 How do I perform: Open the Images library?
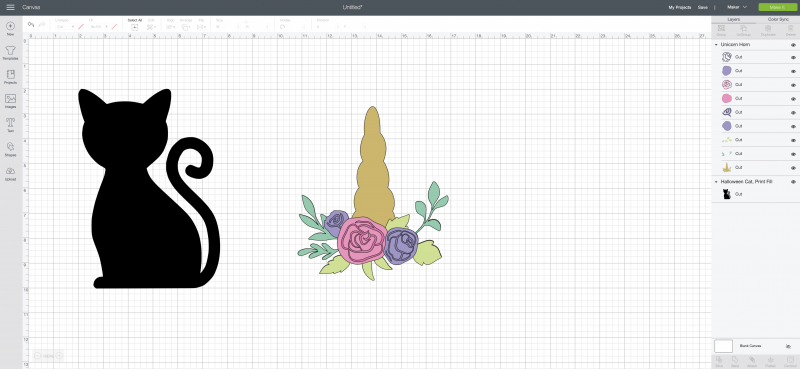[x=10, y=101]
